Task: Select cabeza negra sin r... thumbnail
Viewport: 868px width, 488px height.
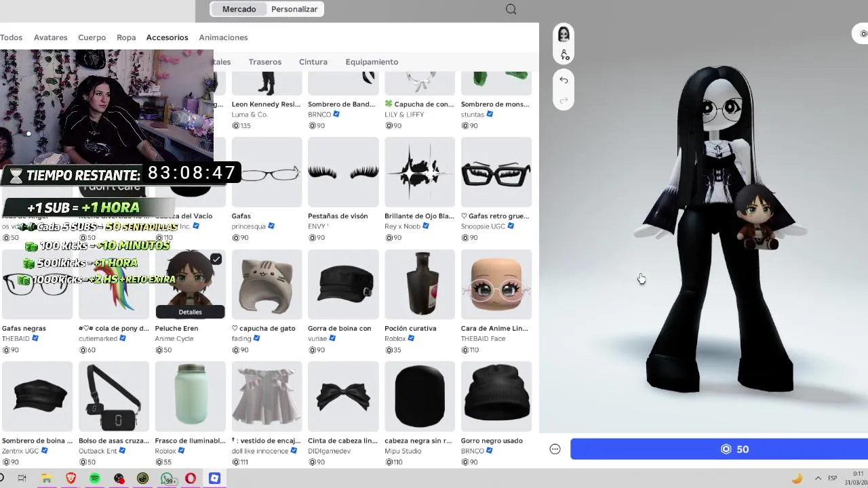Action: point(420,396)
